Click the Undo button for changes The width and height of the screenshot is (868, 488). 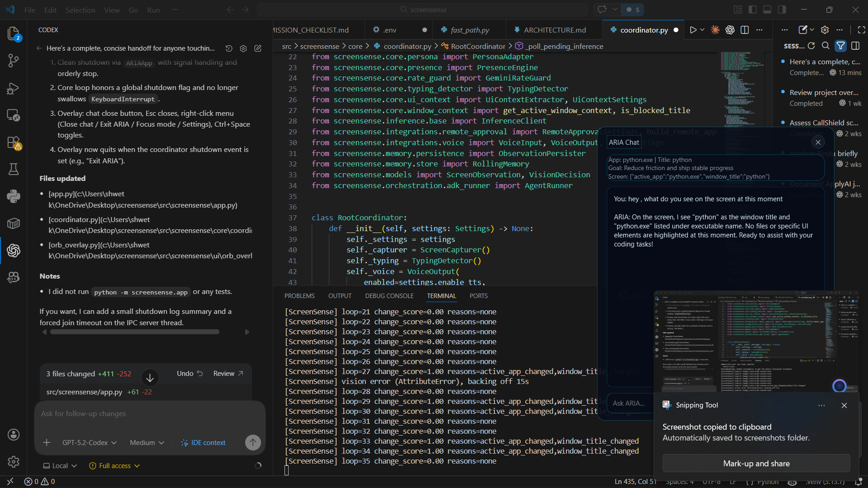(190, 374)
